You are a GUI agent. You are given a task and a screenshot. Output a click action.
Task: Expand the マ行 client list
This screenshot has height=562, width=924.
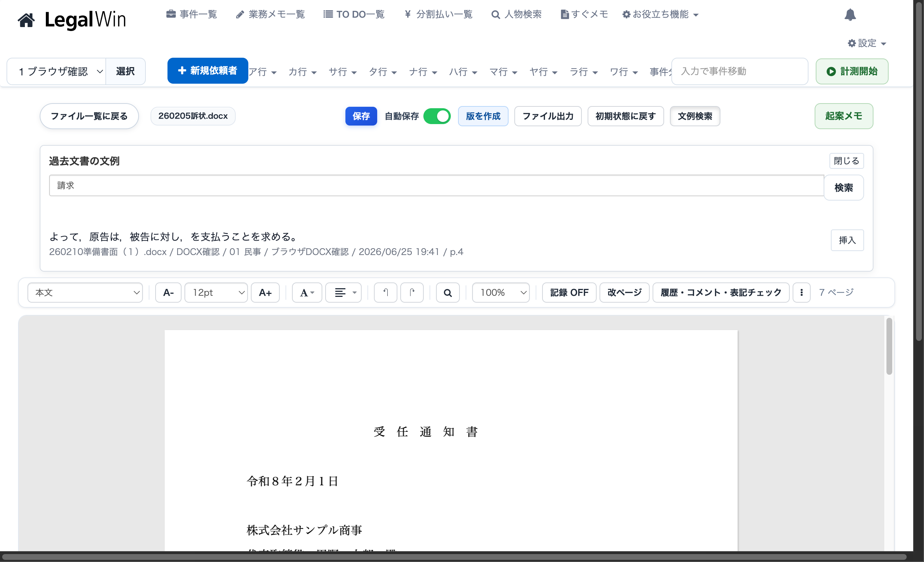tap(503, 71)
